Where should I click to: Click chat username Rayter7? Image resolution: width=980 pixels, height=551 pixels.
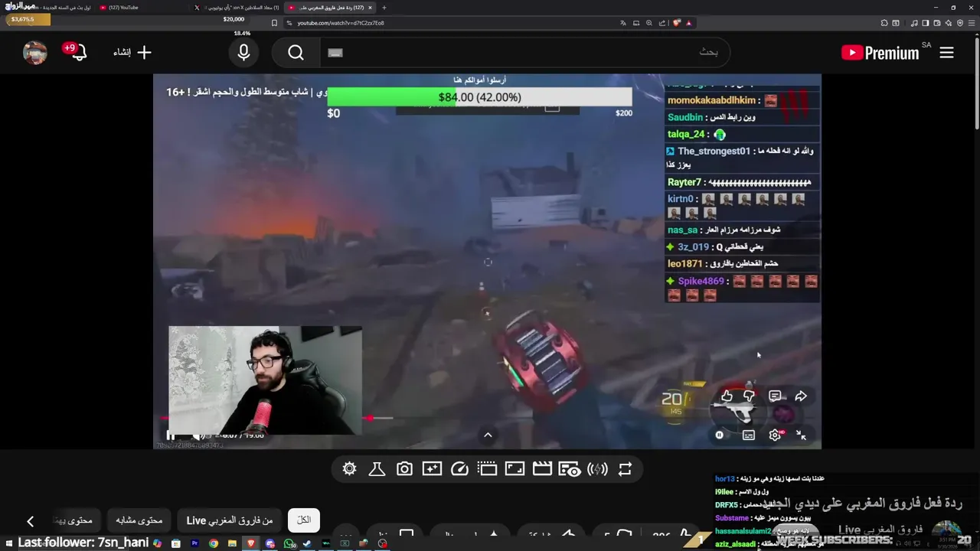click(x=684, y=182)
